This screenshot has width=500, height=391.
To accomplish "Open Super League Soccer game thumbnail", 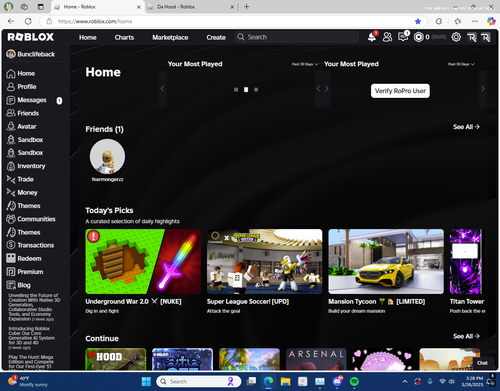I will click(x=265, y=261).
